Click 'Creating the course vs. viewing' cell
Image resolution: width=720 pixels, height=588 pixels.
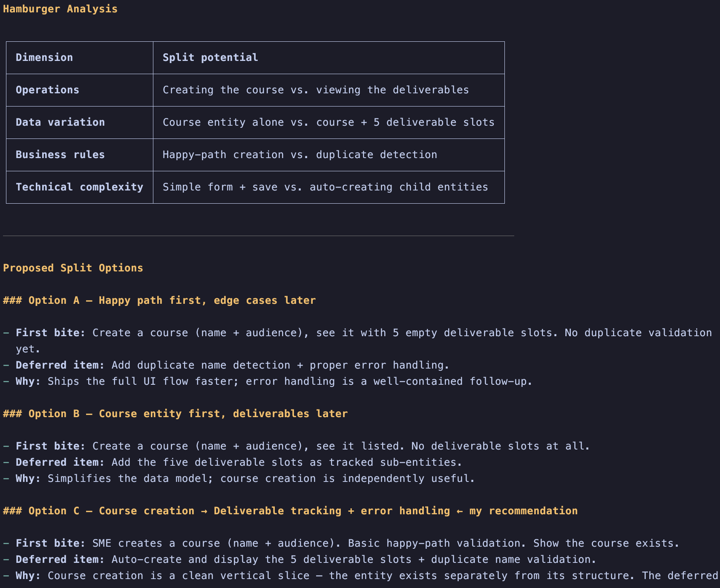pos(316,90)
